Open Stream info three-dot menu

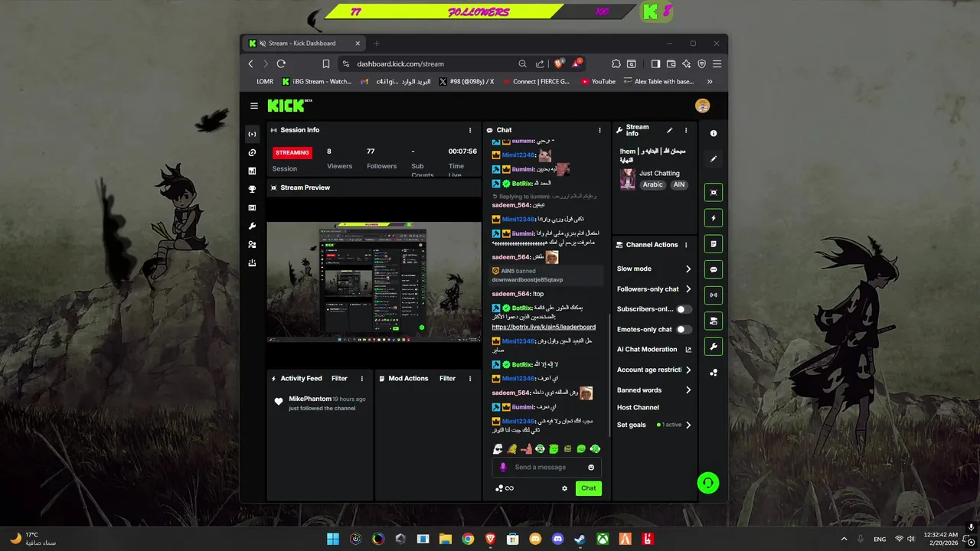click(x=686, y=130)
